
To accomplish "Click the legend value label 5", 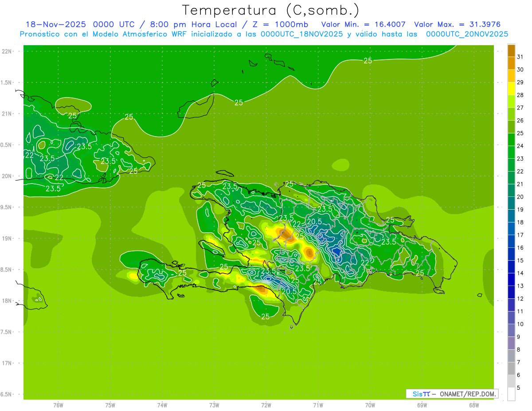I will click(519, 388).
